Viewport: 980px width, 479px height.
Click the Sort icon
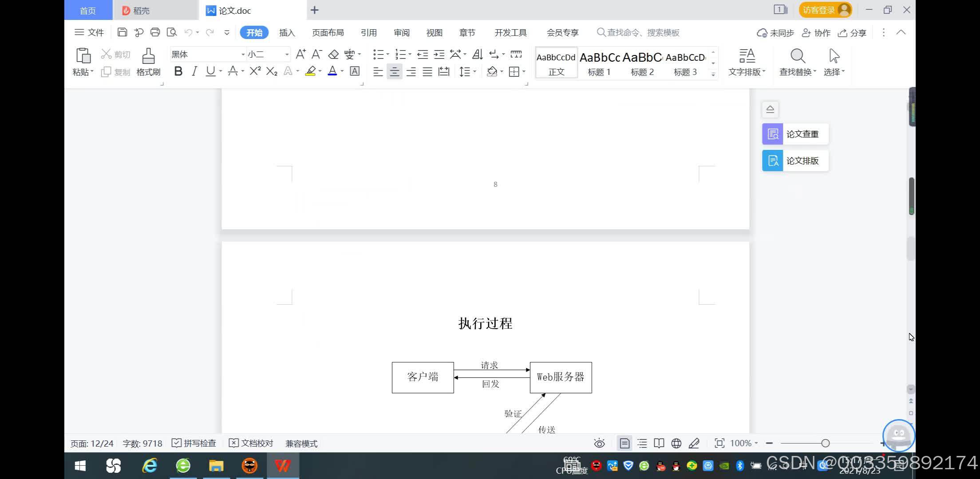click(478, 54)
